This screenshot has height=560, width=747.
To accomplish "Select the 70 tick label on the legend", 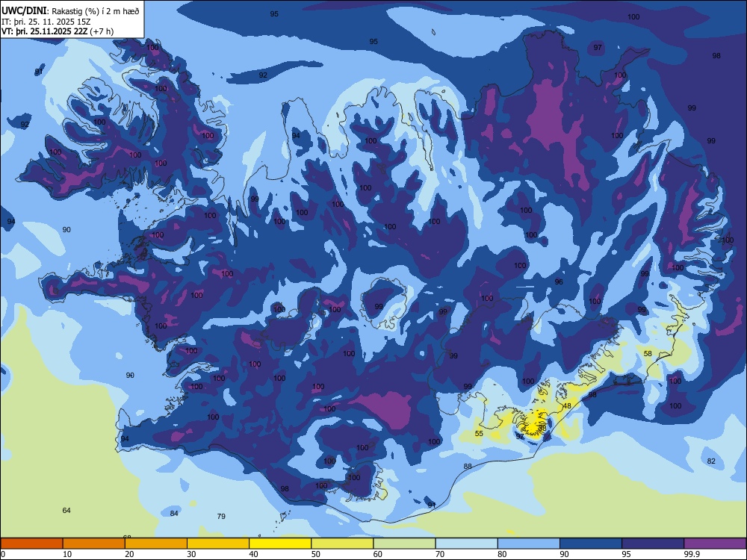I will pyautogui.click(x=440, y=554).
